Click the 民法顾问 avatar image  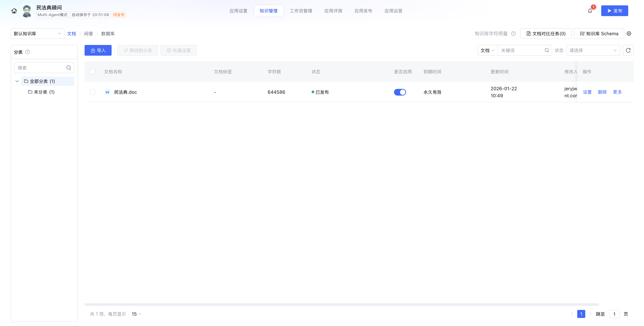tap(27, 11)
